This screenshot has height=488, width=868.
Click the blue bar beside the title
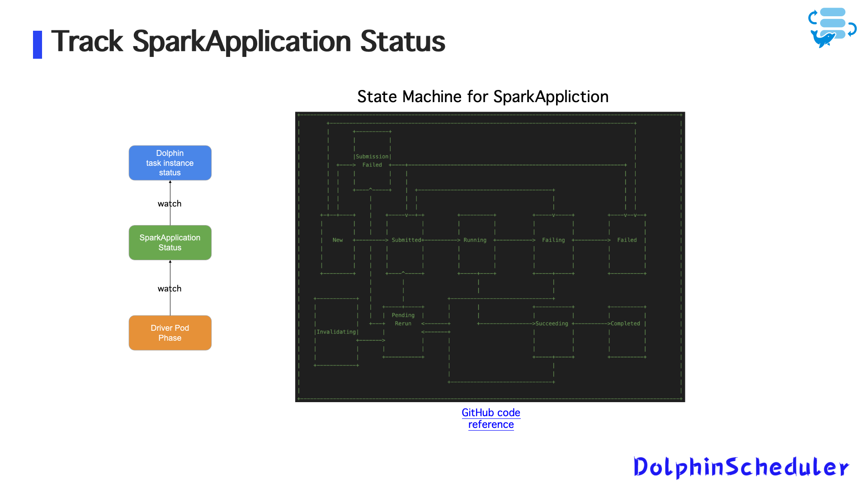(38, 44)
